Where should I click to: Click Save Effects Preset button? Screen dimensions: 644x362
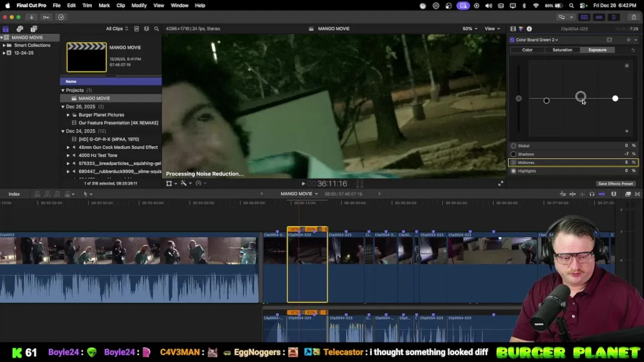(615, 184)
